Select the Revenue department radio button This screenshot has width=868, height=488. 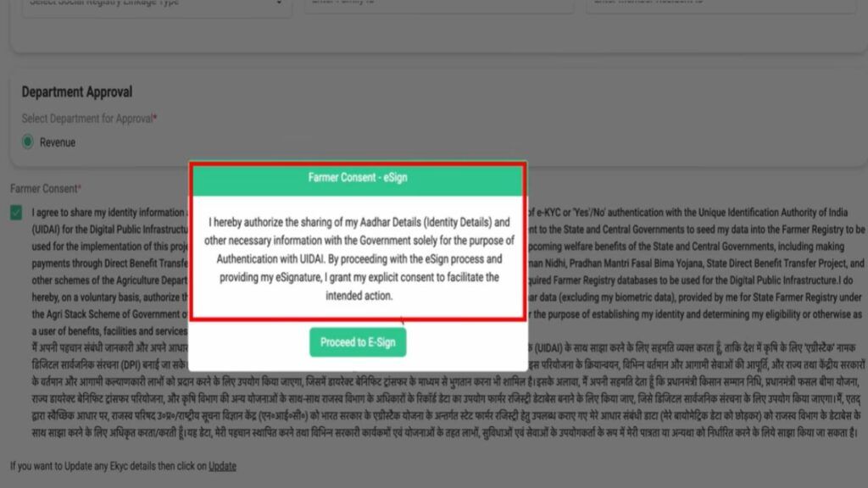pos(28,142)
